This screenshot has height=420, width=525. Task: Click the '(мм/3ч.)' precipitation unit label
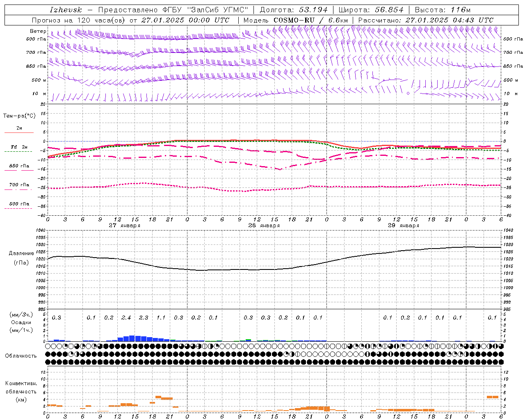[x=21, y=315]
